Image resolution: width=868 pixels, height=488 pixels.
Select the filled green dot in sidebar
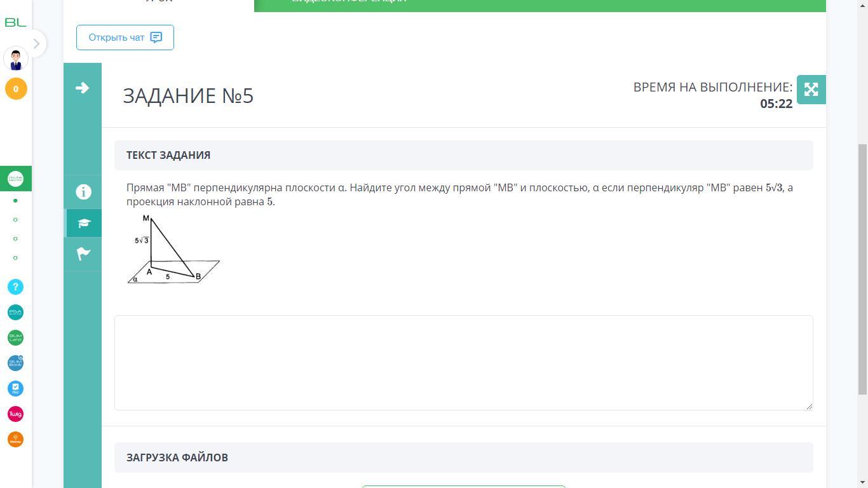coord(15,201)
